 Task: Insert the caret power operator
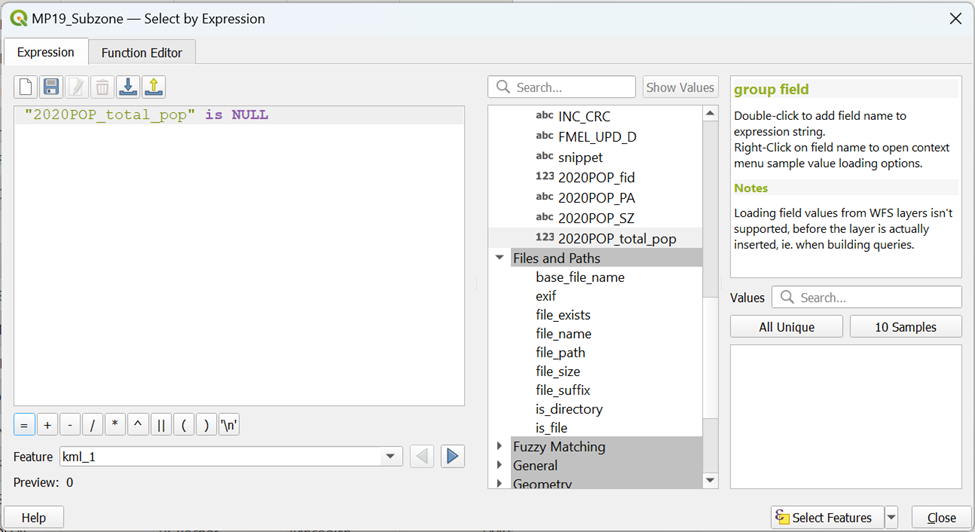tap(138, 425)
